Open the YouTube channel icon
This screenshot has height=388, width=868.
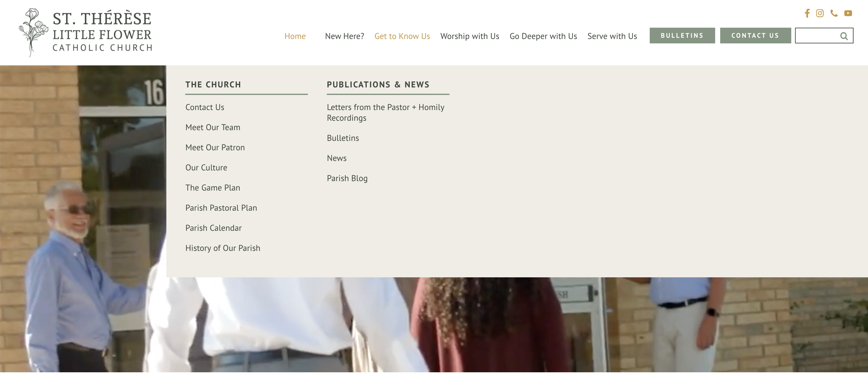[848, 13]
